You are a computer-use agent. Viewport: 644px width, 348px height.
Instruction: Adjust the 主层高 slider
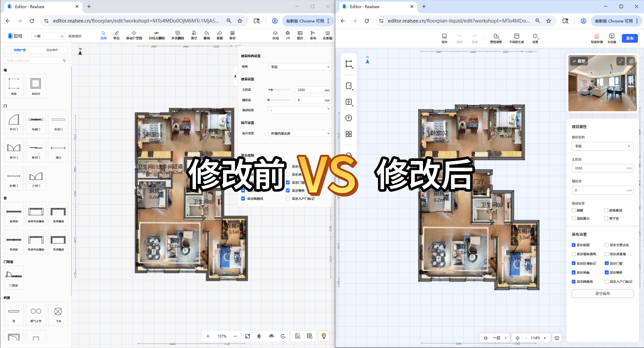[272, 90]
